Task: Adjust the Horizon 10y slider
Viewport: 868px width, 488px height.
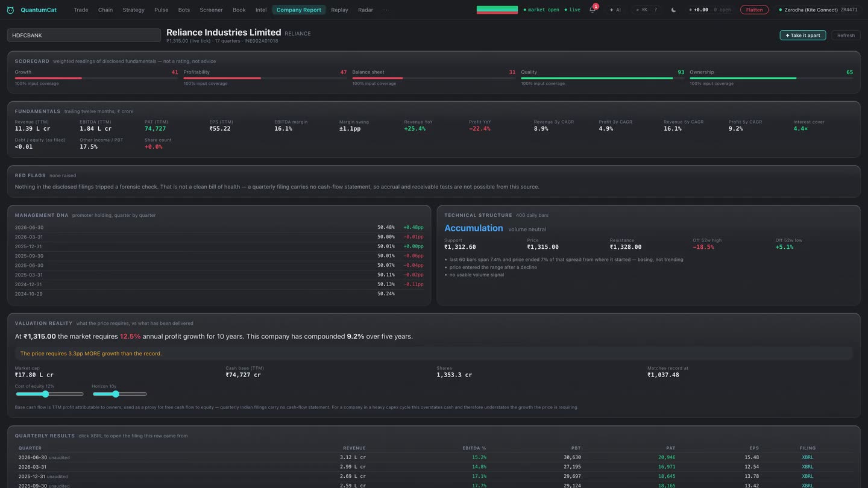Action: tap(119, 394)
